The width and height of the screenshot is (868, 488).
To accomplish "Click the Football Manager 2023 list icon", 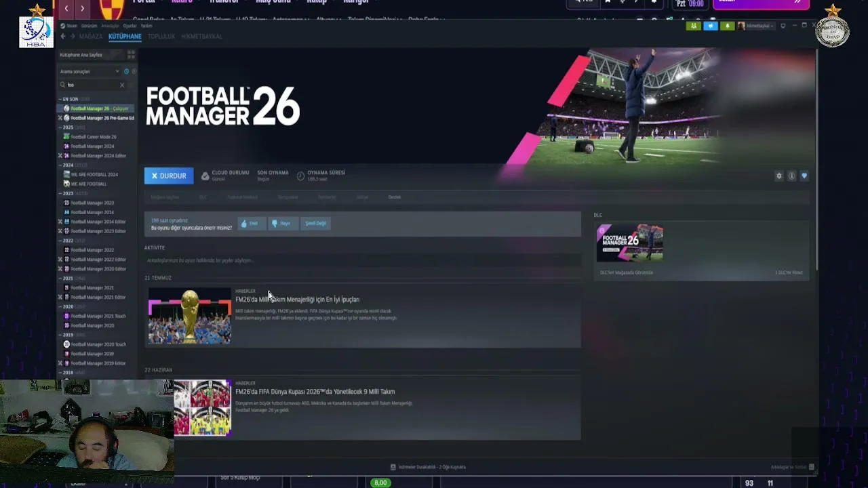I will coord(66,203).
